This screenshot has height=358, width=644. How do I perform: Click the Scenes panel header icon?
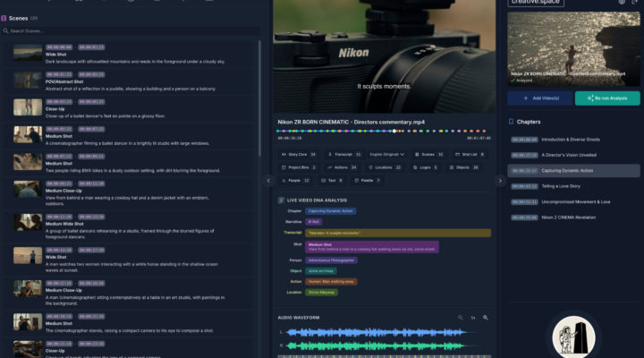tap(4, 18)
